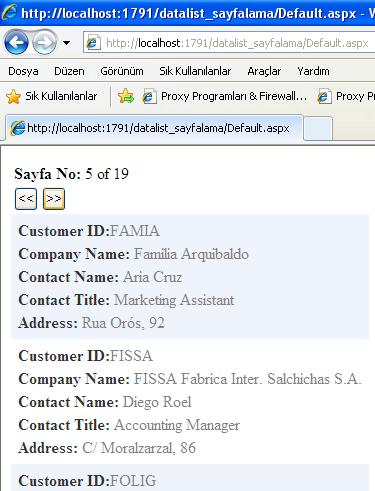The width and height of the screenshot is (375, 491).
Task: Open a new blank tab
Action: click(x=318, y=129)
